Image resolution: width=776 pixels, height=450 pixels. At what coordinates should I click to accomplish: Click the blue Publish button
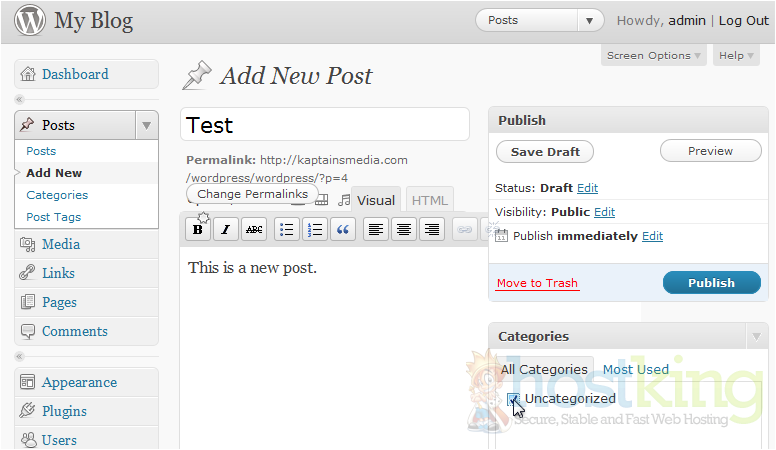711,283
